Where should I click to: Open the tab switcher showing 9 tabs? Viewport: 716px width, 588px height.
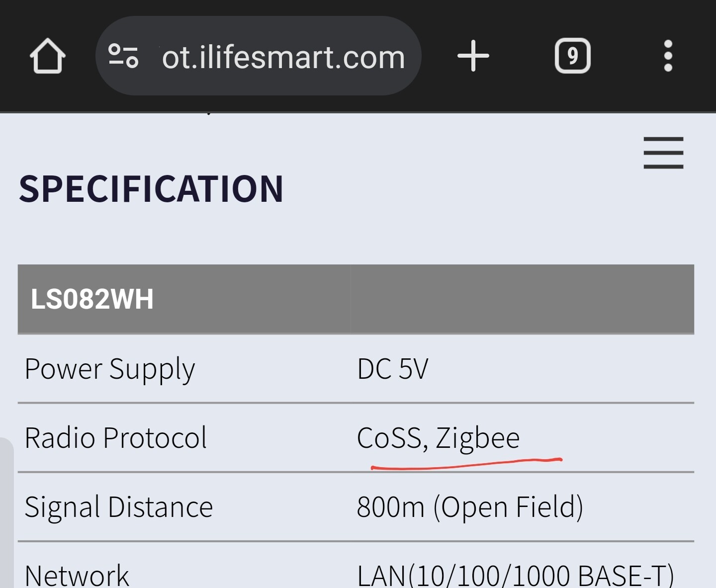pos(572,56)
